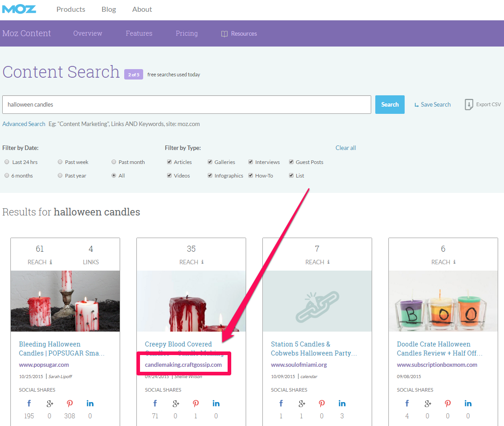The image size is (504, 426).
Task: Click Pinterest icon on POPSUGAR card
Action: tap(70, 403)
